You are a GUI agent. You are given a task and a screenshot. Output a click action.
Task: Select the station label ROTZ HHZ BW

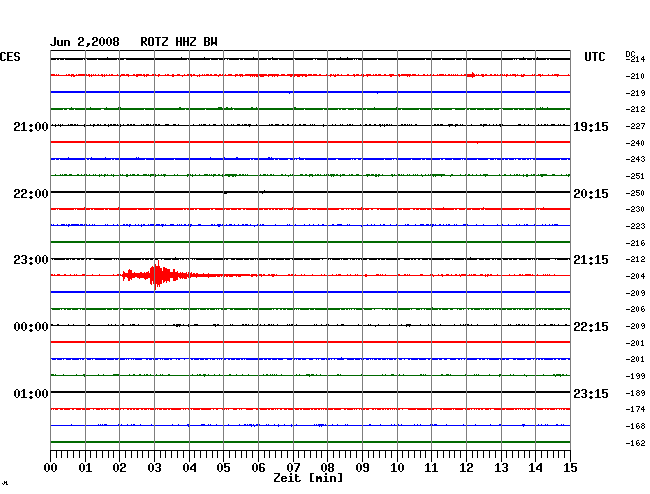point(179,42)
